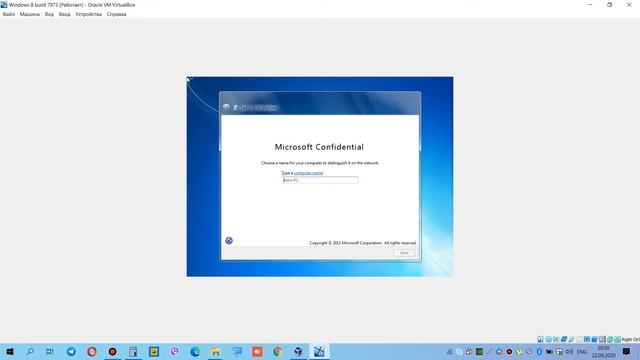
Task: Open the Устройства menu
Action: click(89, 14)
